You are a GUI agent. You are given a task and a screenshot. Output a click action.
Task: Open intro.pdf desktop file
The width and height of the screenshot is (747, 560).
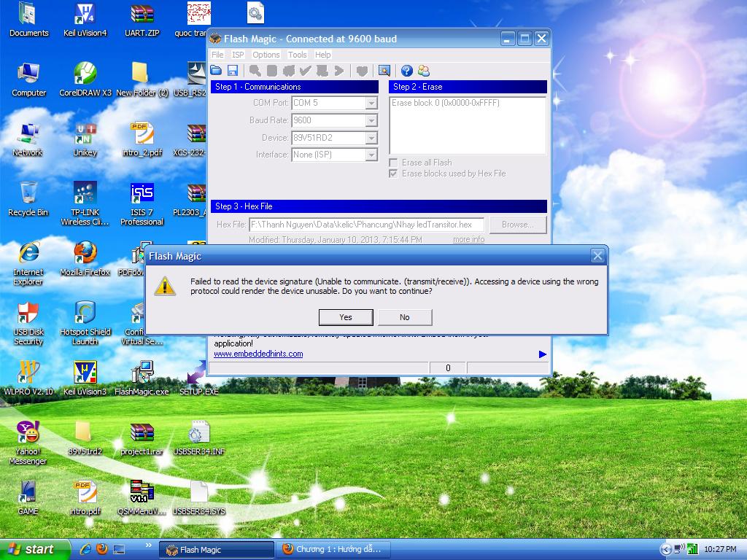(x=85, y=497)
